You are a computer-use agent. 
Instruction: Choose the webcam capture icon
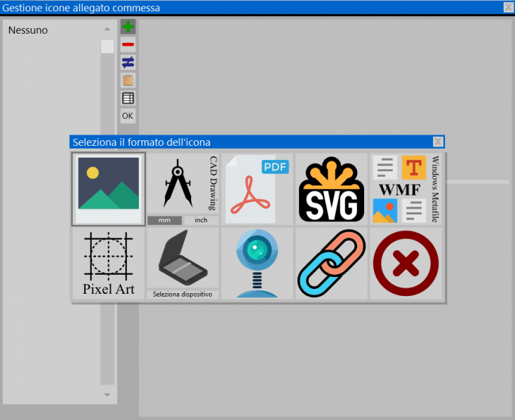click(x=257, y=264)
